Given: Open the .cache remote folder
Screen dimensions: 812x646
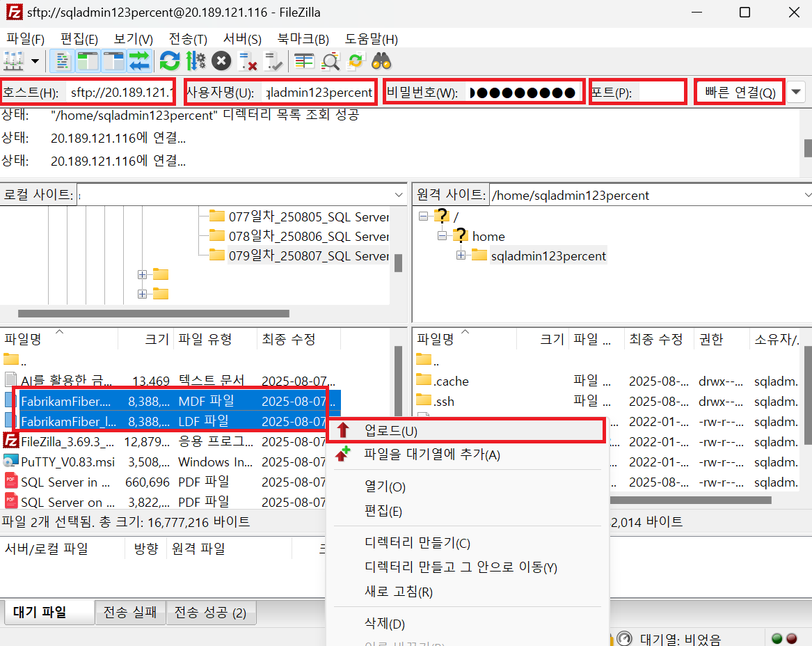Looking at the screenshot, I should tap(608, 381).
